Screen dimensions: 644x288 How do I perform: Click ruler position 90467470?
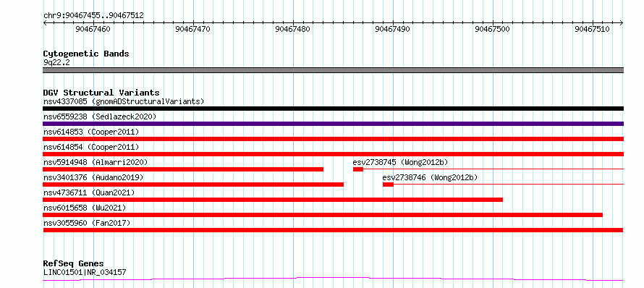[192, 29]
